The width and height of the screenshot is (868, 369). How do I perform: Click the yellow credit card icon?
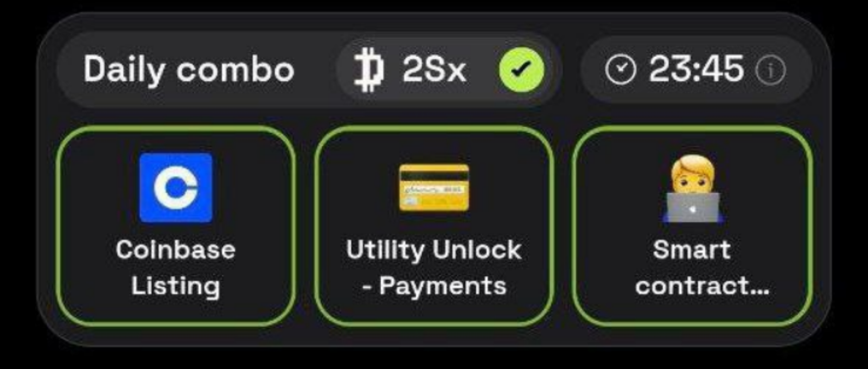coord(434,187)
